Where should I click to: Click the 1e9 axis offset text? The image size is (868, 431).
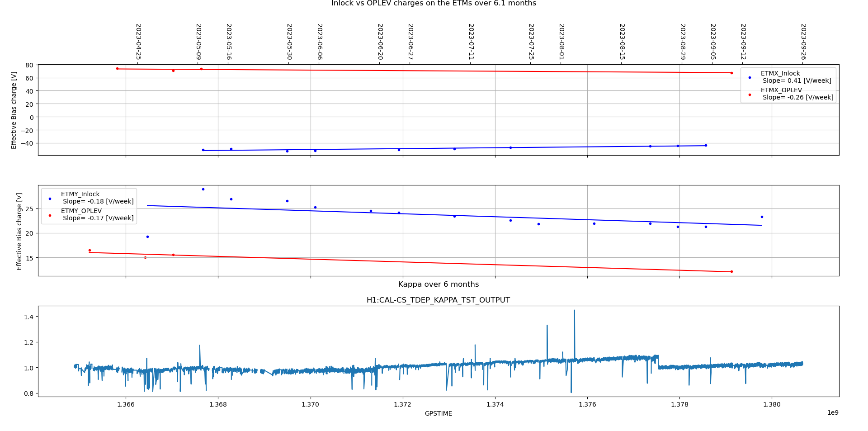click(x=832, y=412)
